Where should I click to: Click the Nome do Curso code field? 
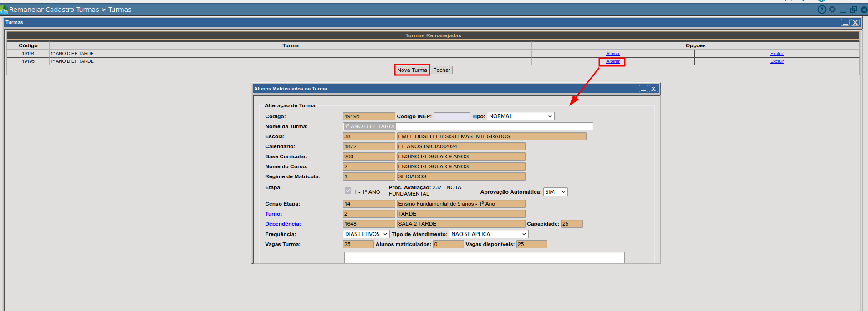coord(369,166)
